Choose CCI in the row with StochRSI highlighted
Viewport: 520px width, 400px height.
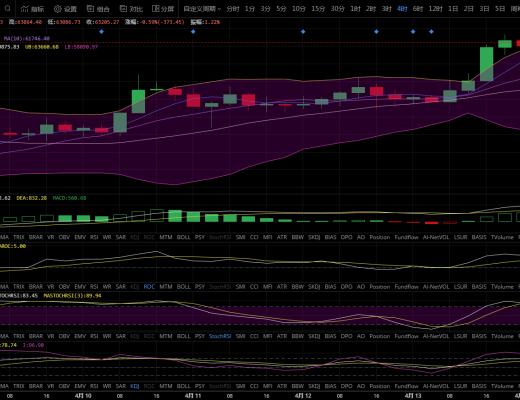pyautogui.click(x=254, y=336)
